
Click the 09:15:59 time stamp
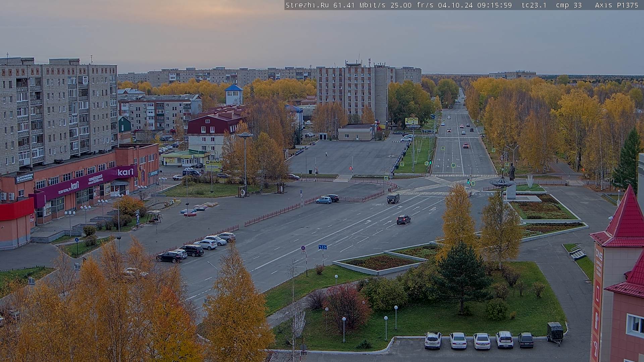point(495,5)
